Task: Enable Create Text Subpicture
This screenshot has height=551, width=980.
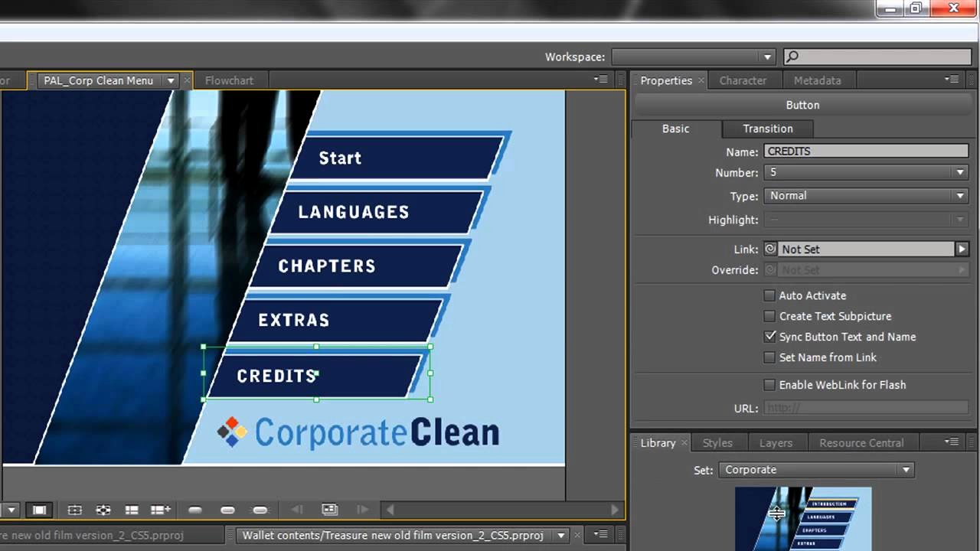Action: 769,316
